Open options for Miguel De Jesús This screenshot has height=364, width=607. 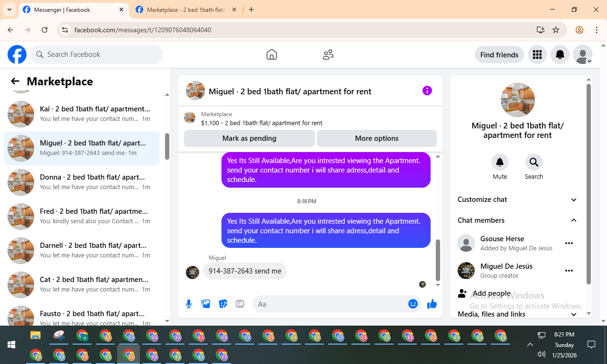coord(569,271)
